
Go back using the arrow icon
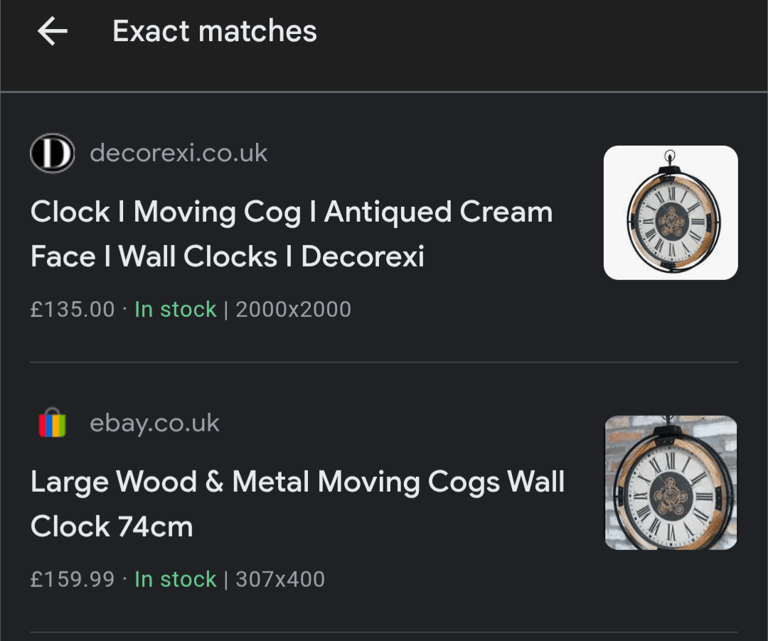click(x=52, y=31)
